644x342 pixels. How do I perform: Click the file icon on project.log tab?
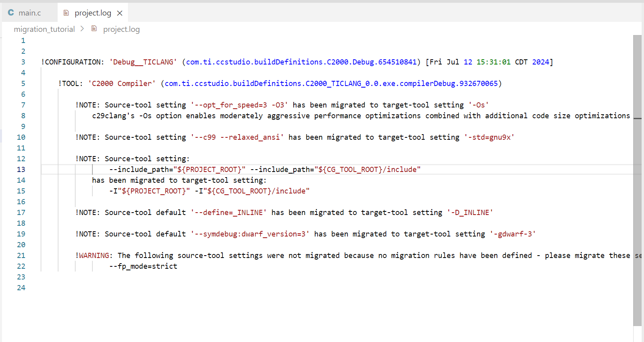pos(66,13)
